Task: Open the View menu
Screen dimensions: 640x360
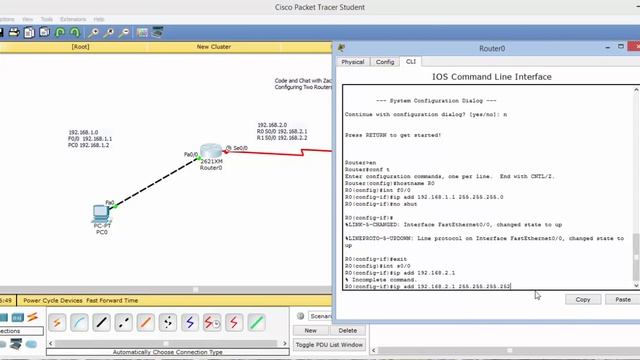Action: [x=27, y=19]
